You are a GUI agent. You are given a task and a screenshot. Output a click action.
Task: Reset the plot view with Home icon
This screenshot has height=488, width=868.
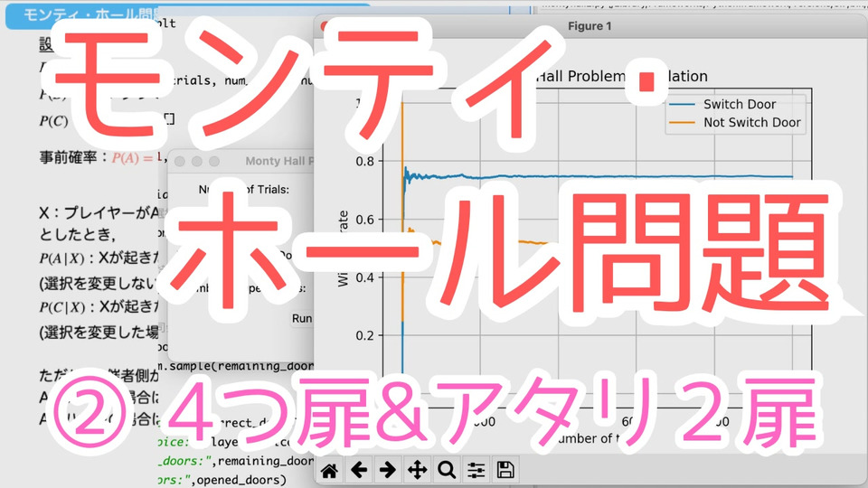click(329, 470)
